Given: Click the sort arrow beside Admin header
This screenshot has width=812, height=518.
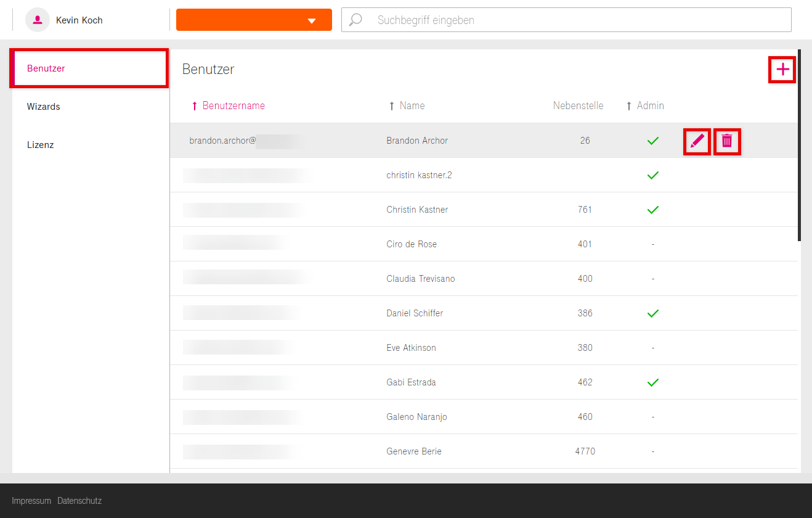Looking at the screenshot, I should point(629,106).
